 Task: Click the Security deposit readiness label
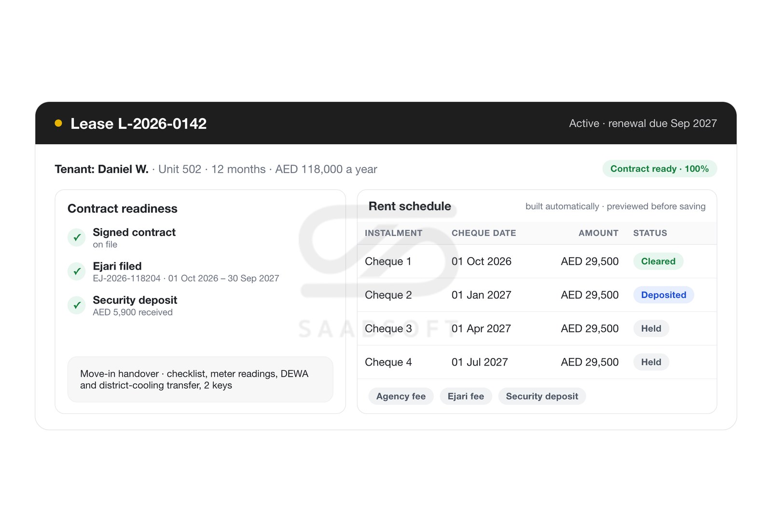(135, 300)
